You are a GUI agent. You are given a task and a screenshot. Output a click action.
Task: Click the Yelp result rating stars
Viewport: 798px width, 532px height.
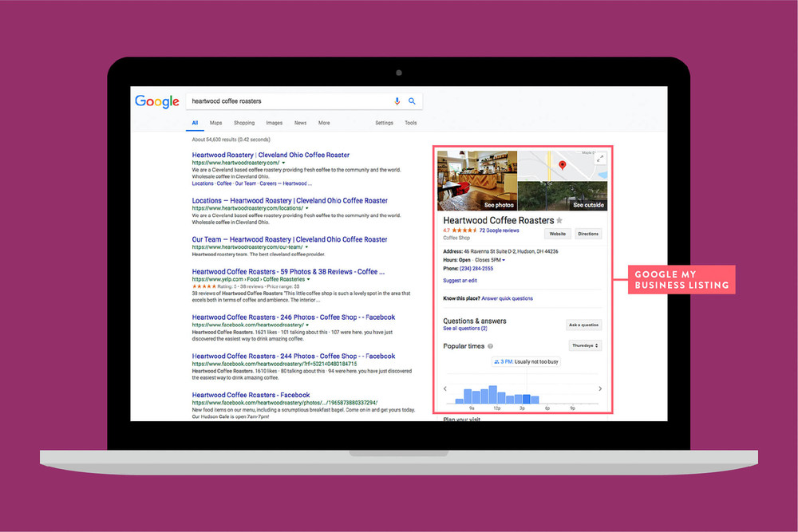(204, 286)
